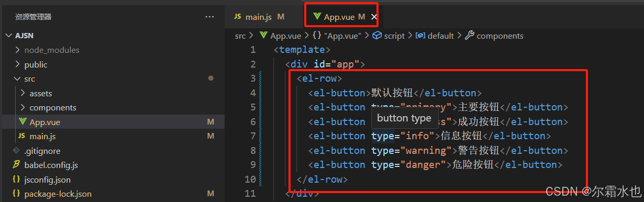644x202 pixels.
Task: Click the braces icon beside package-lock.json
Action: point(16,194)
